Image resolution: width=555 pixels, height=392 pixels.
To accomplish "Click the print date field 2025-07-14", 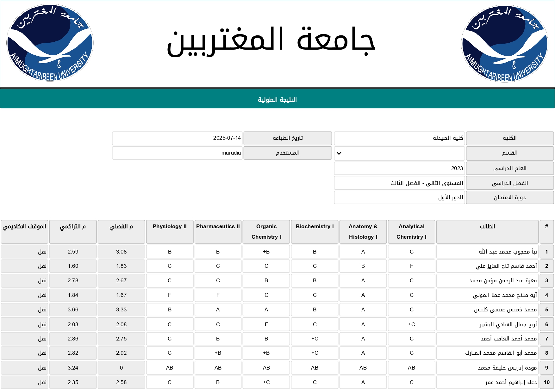I will pos(177,138).
